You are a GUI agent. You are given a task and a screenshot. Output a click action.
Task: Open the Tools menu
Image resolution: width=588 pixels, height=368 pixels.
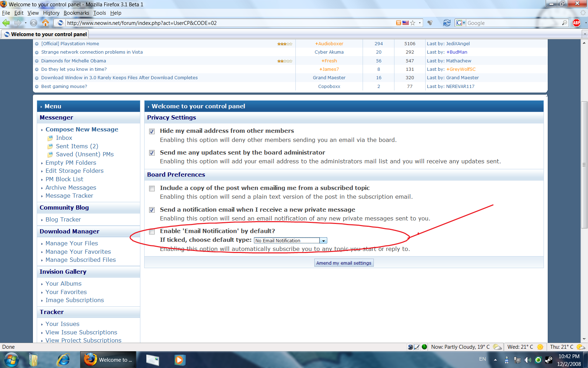100,13
